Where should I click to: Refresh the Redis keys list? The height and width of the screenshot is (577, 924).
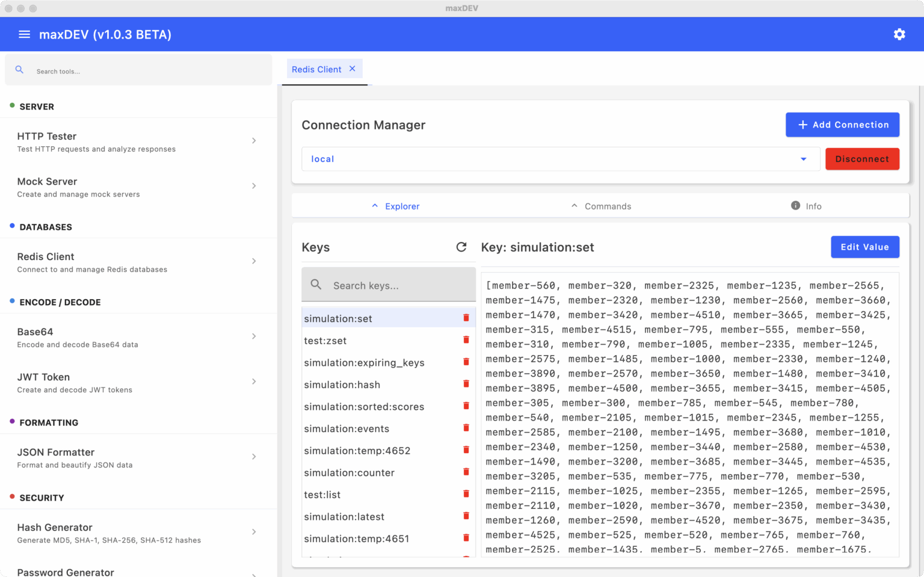point(461,247)
